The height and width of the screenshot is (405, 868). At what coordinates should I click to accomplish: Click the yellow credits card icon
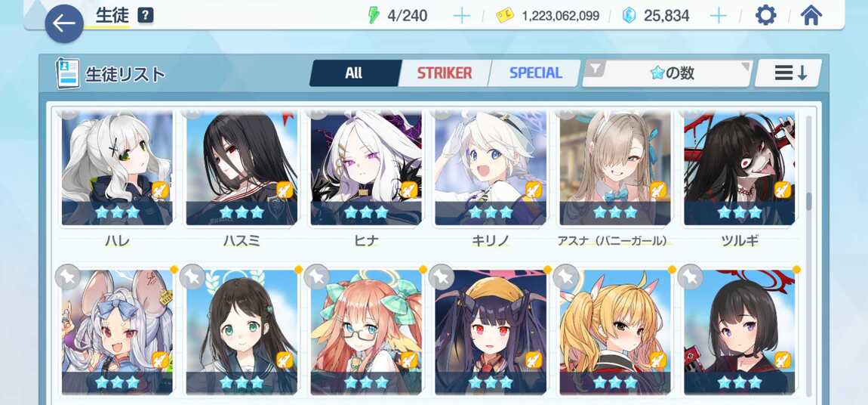[504, 16]
